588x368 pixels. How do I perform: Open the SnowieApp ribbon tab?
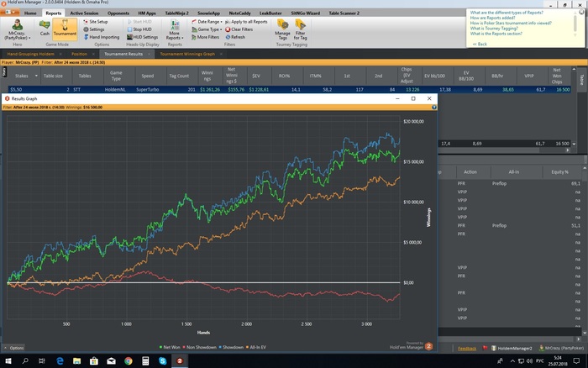tap(208, 13)
